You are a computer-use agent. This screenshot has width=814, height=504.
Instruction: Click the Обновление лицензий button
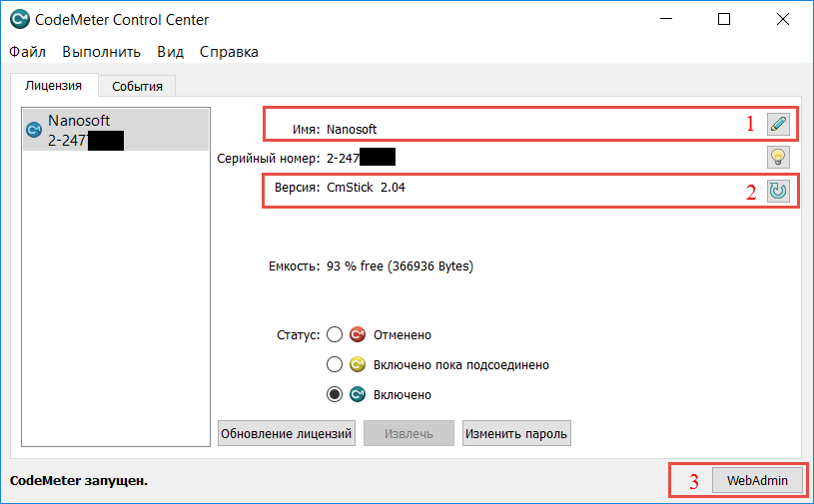click(x=287, y=433)
